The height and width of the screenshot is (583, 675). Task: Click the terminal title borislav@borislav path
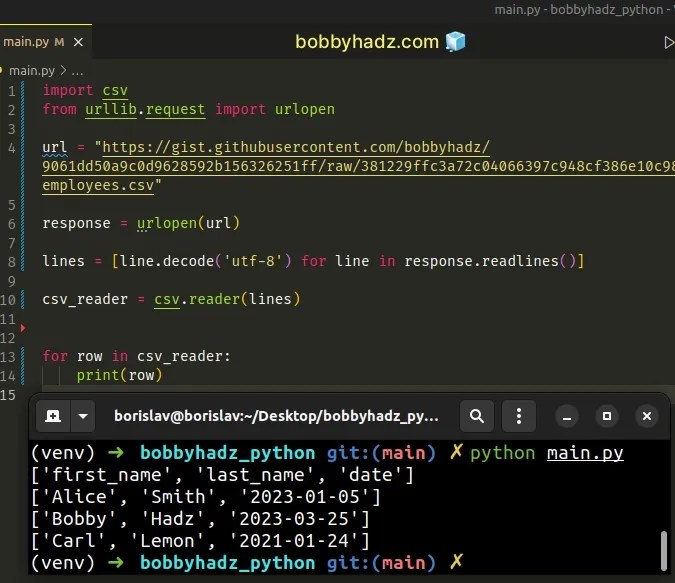(276, 416)
